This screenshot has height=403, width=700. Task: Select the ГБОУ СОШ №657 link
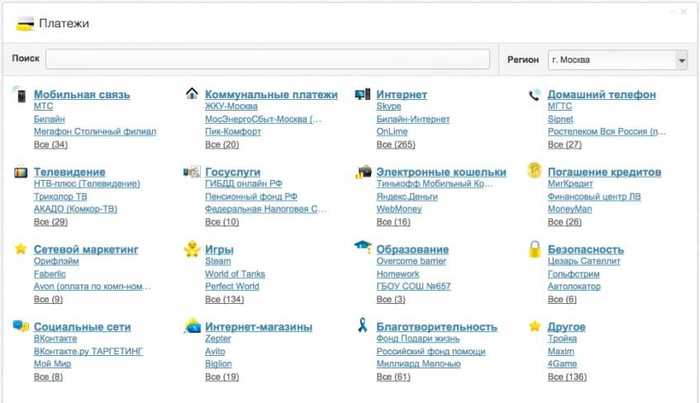(x=413, y=287)
